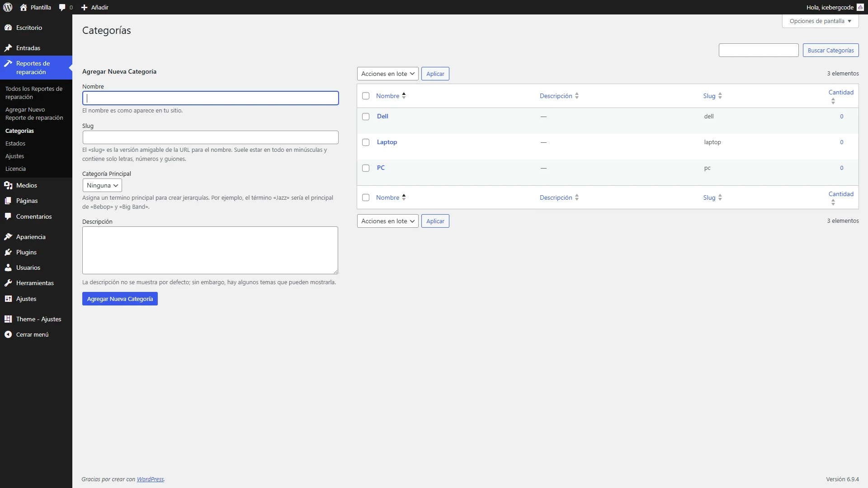Click the Cerrar menú collapse icon
Screen dimensions: 868x488
pyautogui.click(x=8, y=334)
